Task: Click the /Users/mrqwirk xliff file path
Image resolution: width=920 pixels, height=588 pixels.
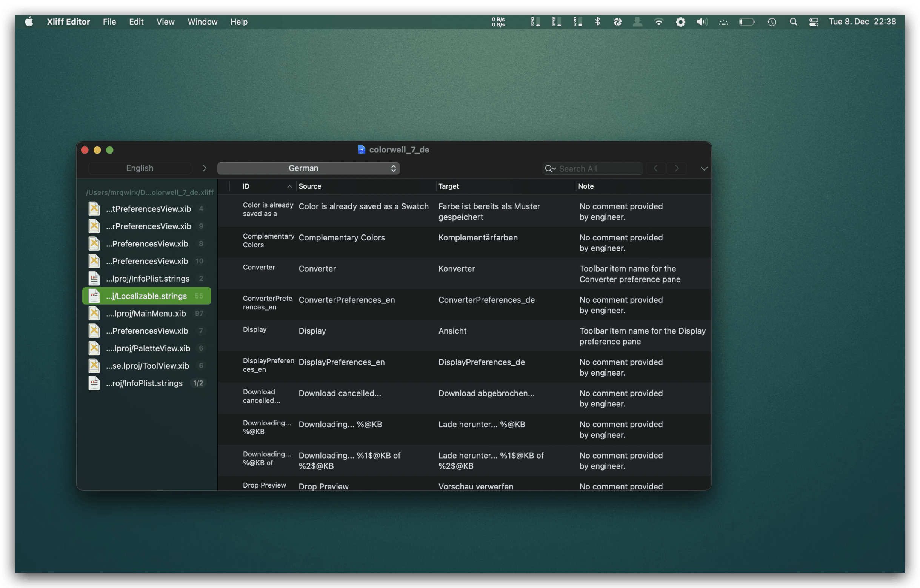Action: [x=149, y=192]
